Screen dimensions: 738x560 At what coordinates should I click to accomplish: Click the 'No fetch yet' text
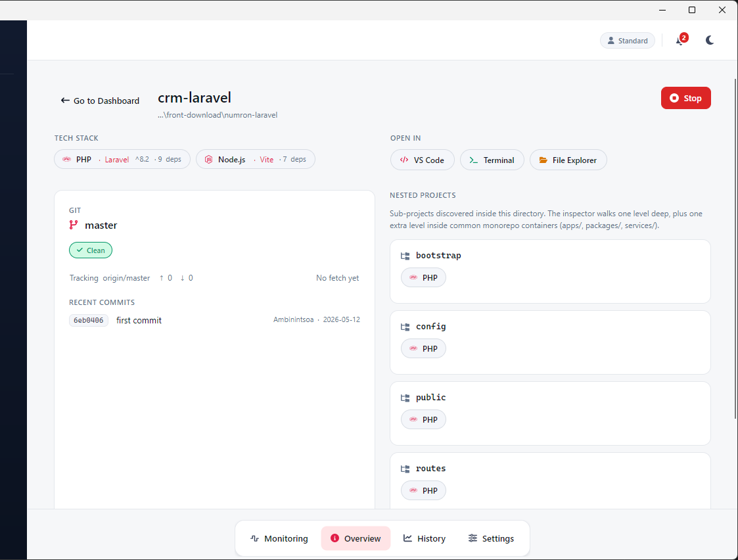coord(338,278)
